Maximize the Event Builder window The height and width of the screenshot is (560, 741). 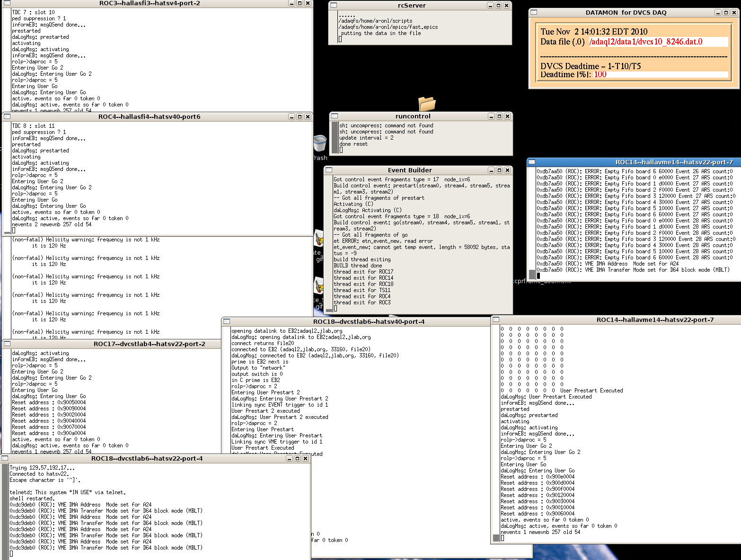tap(499, 170)
